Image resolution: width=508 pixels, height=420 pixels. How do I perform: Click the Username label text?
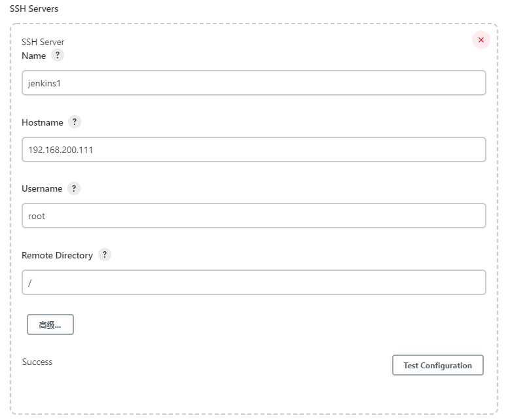(42, 189)
